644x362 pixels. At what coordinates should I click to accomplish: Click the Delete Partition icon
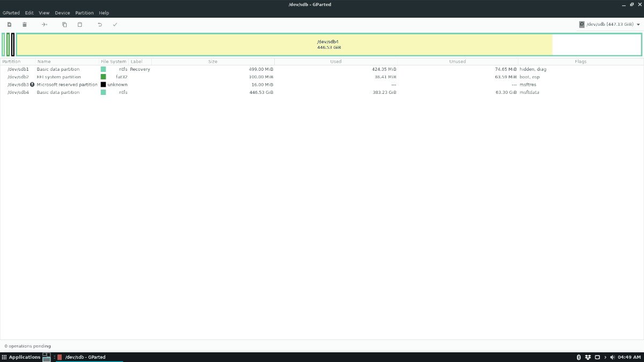tap(25, 24)
